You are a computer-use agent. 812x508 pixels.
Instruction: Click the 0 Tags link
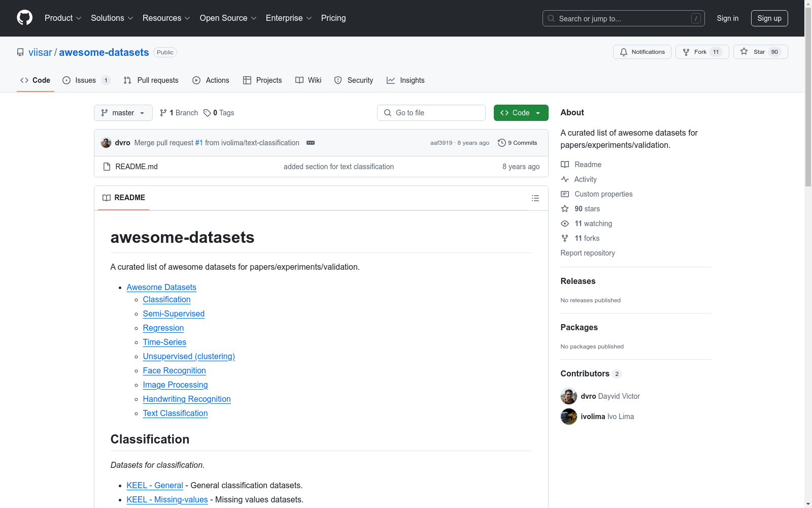tap(219, 113)
